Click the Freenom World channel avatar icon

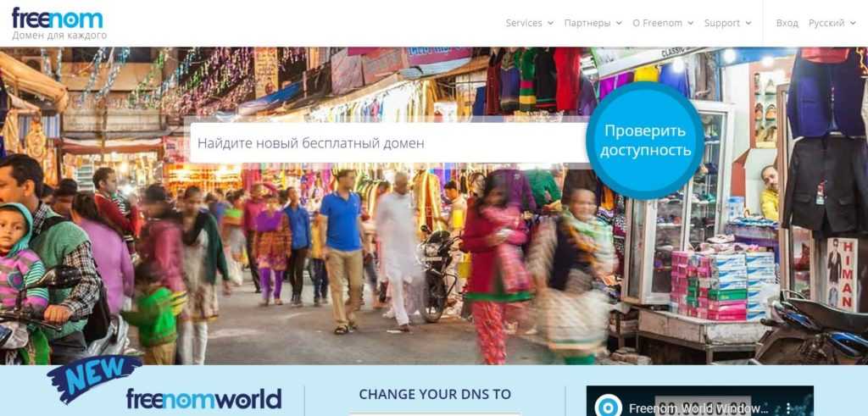tap(608, 406)
